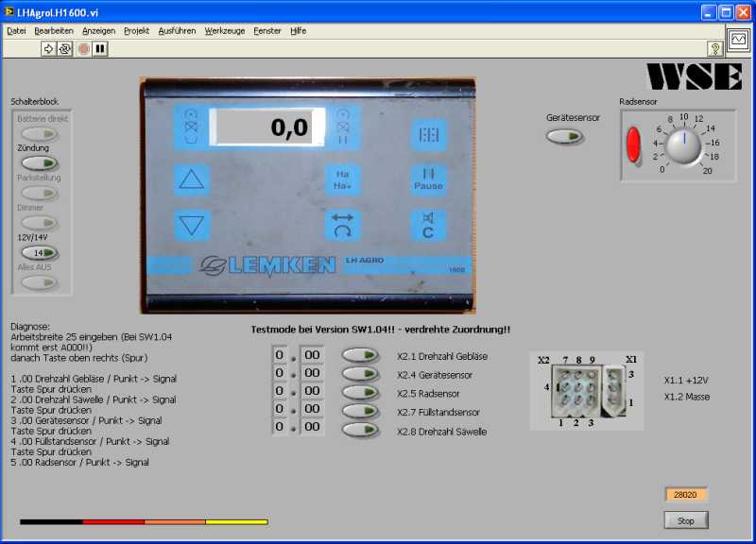Screen dimensions: 756x544
Task: Open the Bearbeiten menu
Action: click(54, 31)
